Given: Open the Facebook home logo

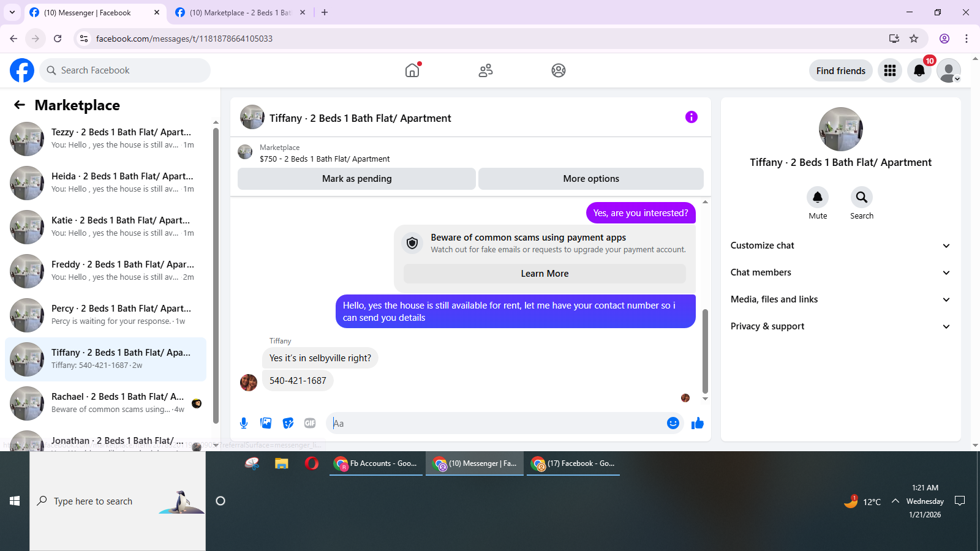Looking at the screenshot, I should 22,70.
